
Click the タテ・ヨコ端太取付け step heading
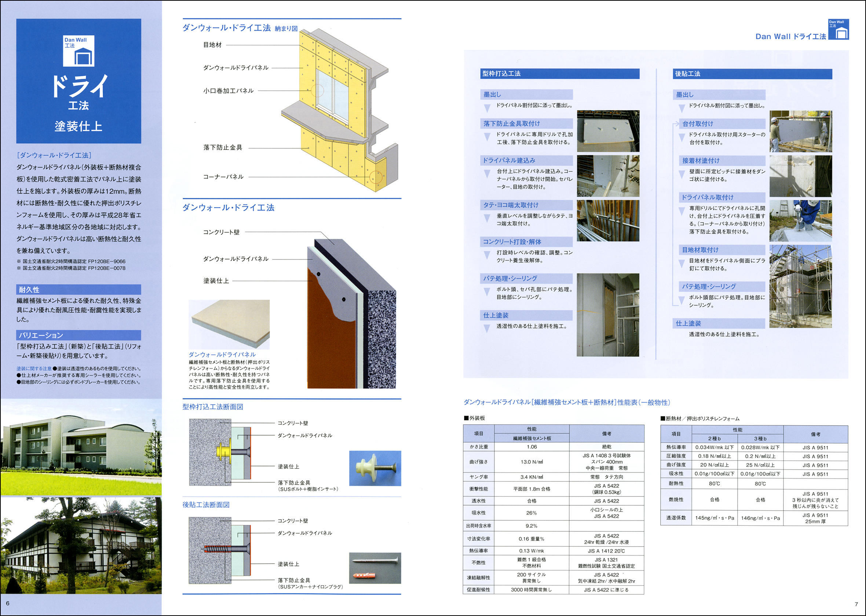526,205
